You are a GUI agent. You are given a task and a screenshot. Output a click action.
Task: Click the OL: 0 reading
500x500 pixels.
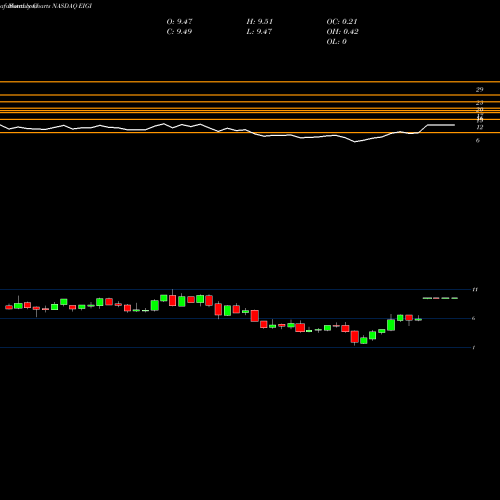click(x=336, y=42)
